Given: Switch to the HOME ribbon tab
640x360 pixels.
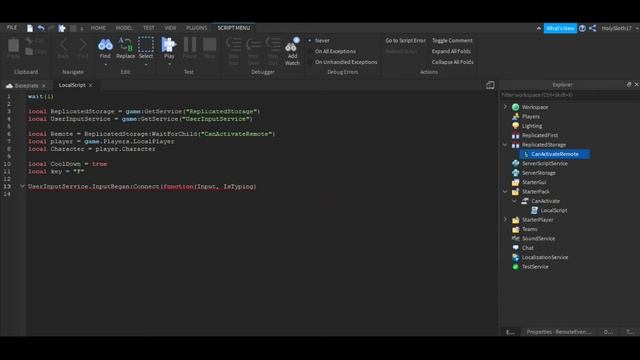Looking at the screenshot, I should pyautogui.click(x=98, y=28).
